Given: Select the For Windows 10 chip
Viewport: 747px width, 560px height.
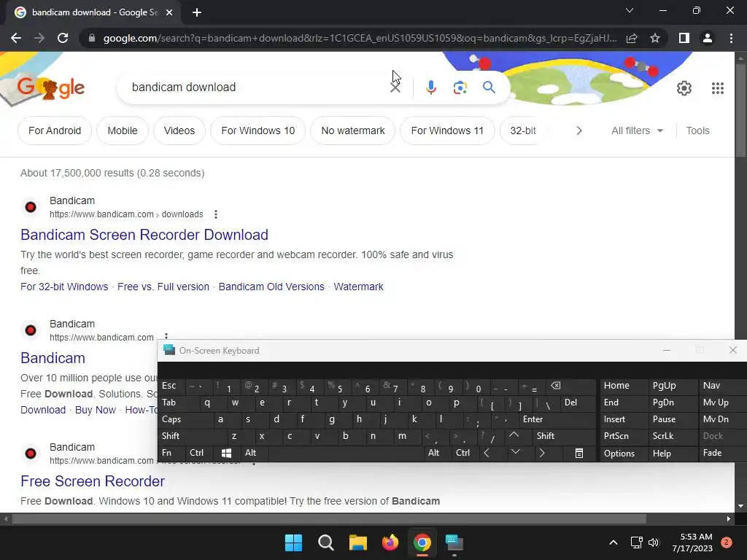Looking at the screenshot, I should [x=258, y=131].
